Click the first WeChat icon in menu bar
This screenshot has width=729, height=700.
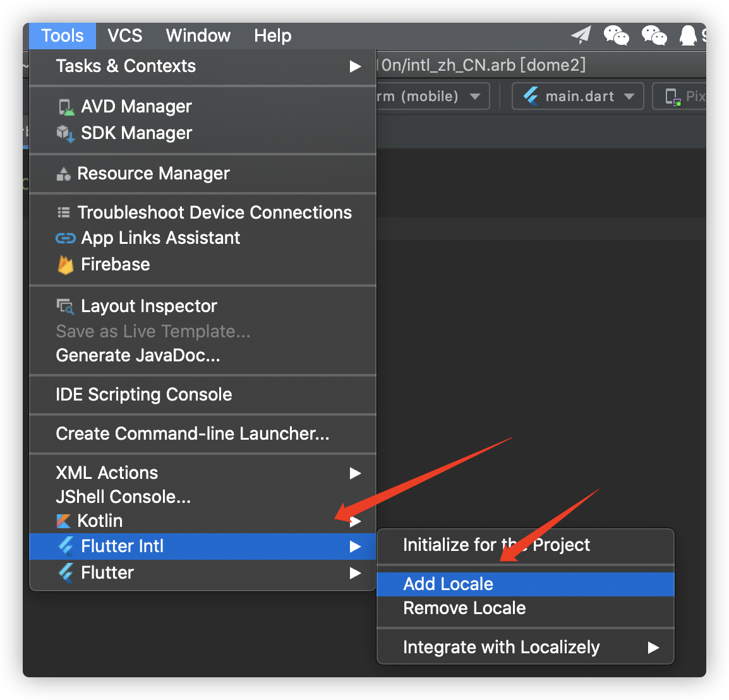point(616,35)
